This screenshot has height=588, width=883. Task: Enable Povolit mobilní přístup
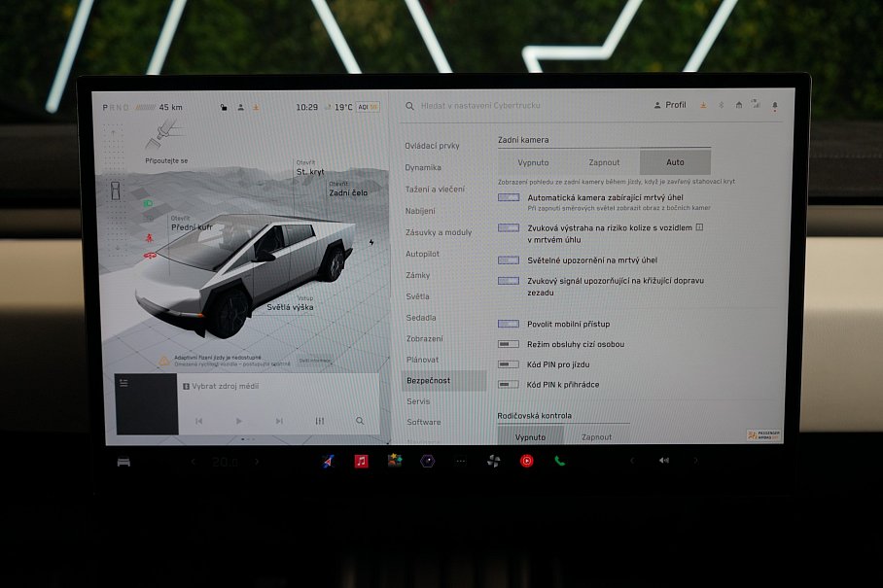507,322
